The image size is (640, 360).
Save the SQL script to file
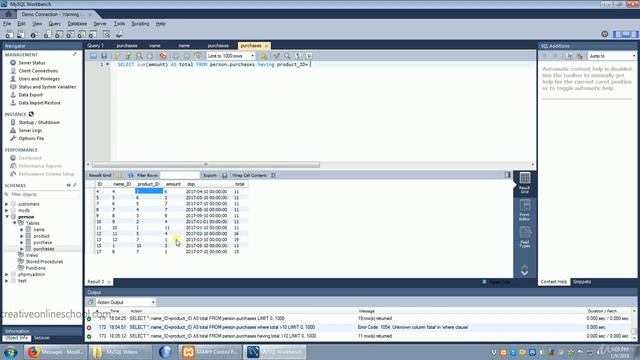click(104, 56)
